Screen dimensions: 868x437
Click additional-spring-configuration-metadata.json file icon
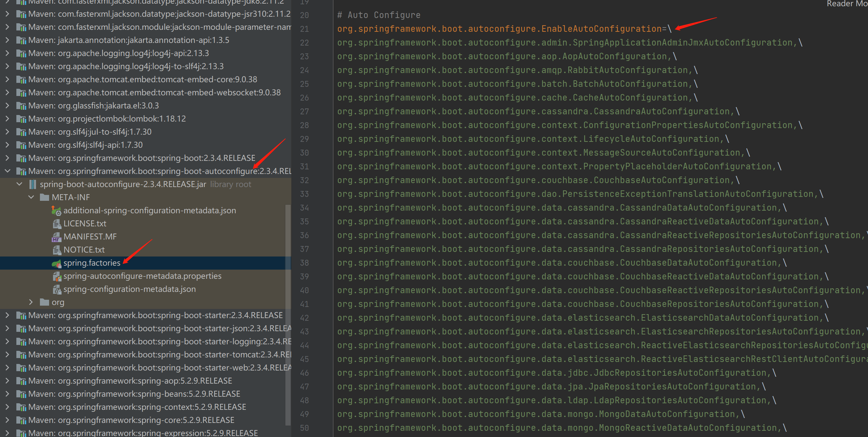pyautogui.click(x=56, y=210)
